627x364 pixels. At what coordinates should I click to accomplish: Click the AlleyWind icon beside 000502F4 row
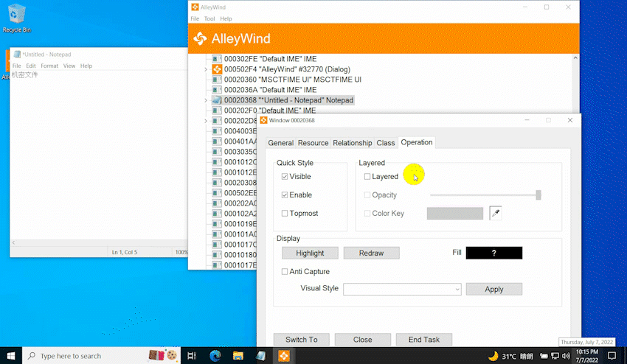[x=217, y=69]
